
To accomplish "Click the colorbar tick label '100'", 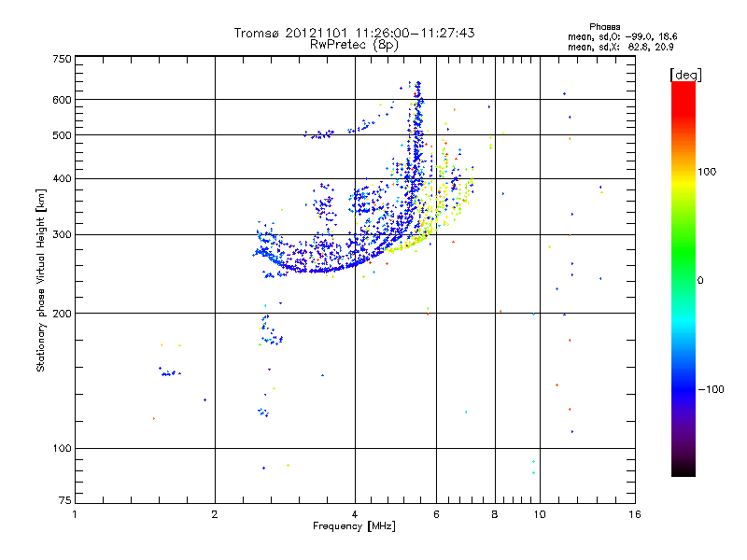I will 707,172.
